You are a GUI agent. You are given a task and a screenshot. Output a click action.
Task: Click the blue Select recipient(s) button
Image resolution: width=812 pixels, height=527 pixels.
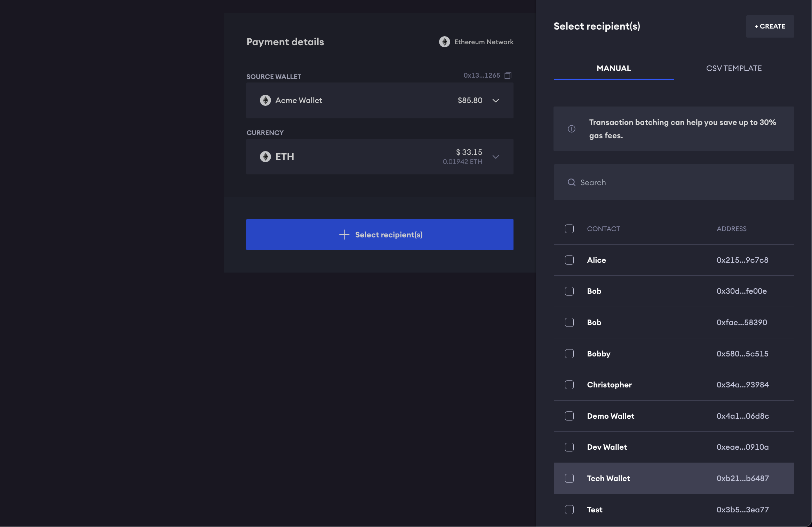click(x=380, y=235)
